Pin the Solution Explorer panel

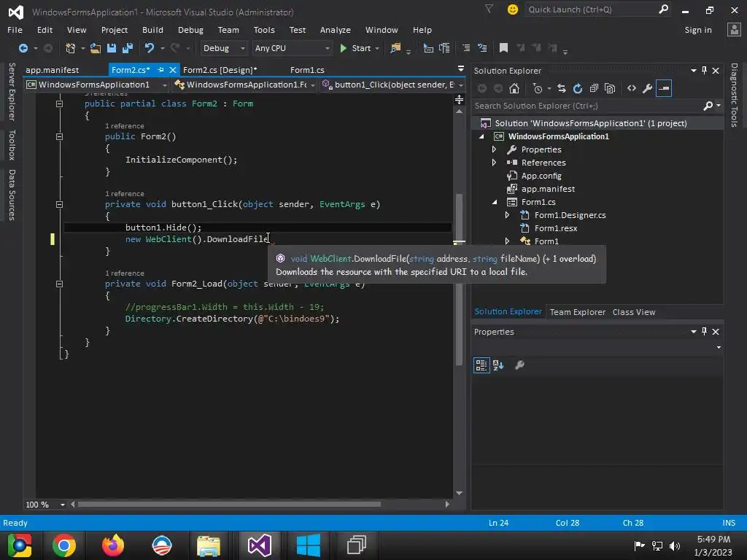point(705,71)
